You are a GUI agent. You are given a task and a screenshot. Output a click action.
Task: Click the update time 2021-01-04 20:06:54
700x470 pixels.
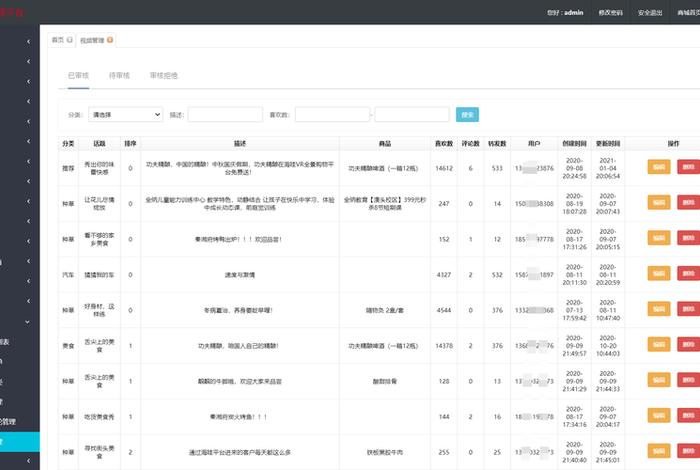point(608,168)
